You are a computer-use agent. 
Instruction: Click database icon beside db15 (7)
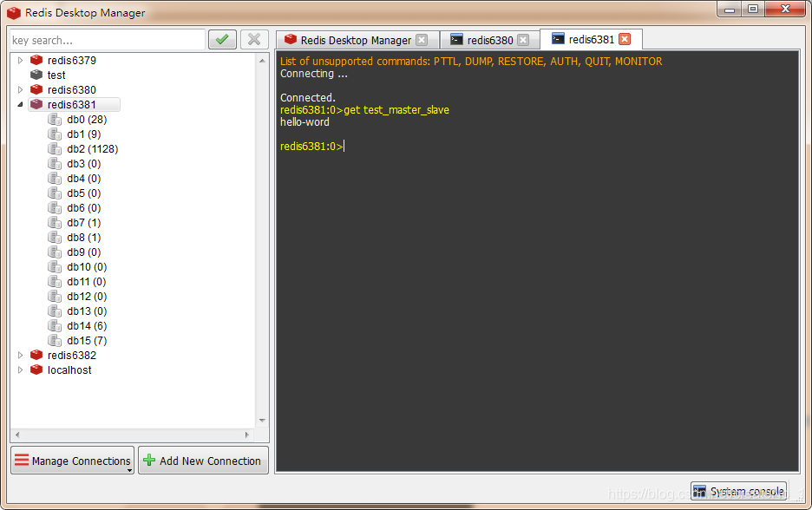[x=55, y=341]
